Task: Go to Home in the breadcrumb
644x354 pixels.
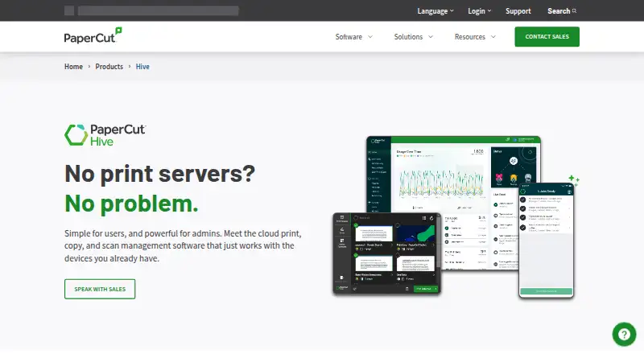Action: 73,67
